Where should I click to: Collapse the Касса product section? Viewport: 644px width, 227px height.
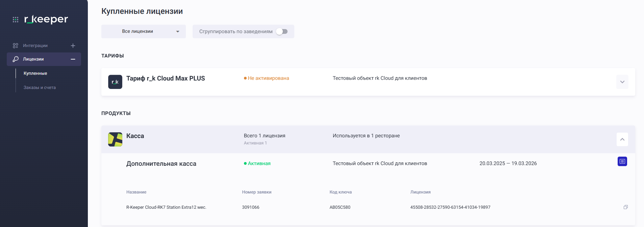[x=622, y=139]
